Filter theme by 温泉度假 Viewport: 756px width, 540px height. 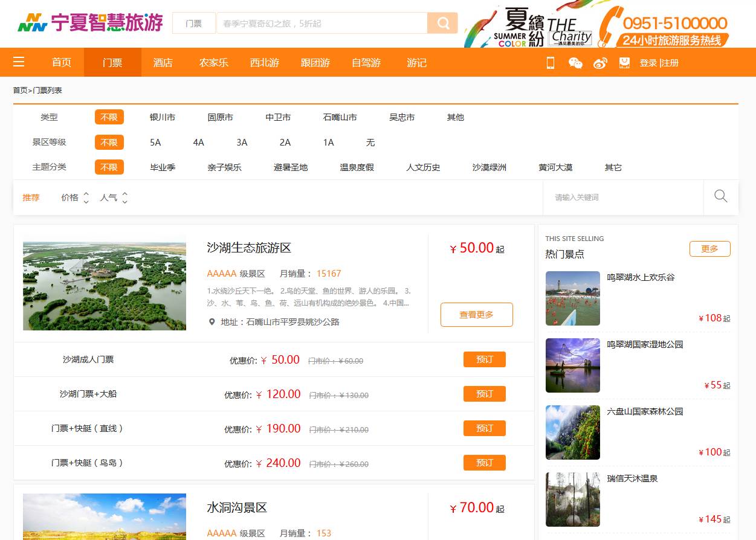tap(357, 167)
